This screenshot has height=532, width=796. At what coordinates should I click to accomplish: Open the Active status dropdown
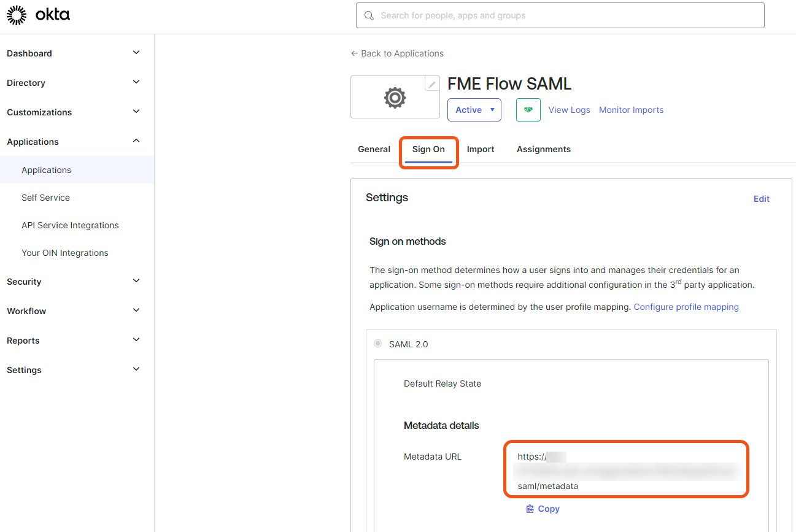tap(474, 110)
